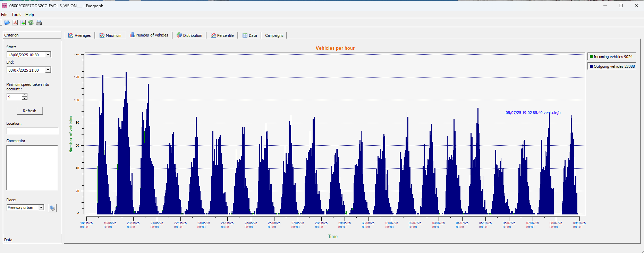Select the Averages tab
The height and width of the screenshot is (253, 644).
click(x=79, y=35)
